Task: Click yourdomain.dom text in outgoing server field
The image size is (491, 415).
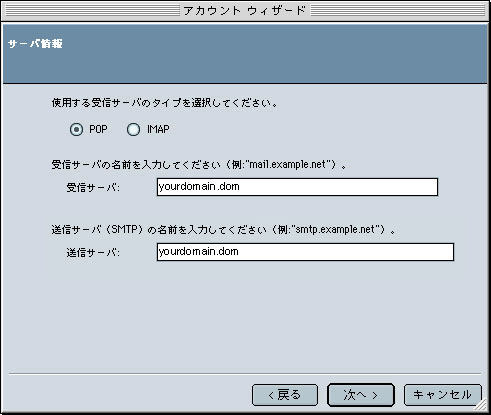Action: (x=199, y=251)
